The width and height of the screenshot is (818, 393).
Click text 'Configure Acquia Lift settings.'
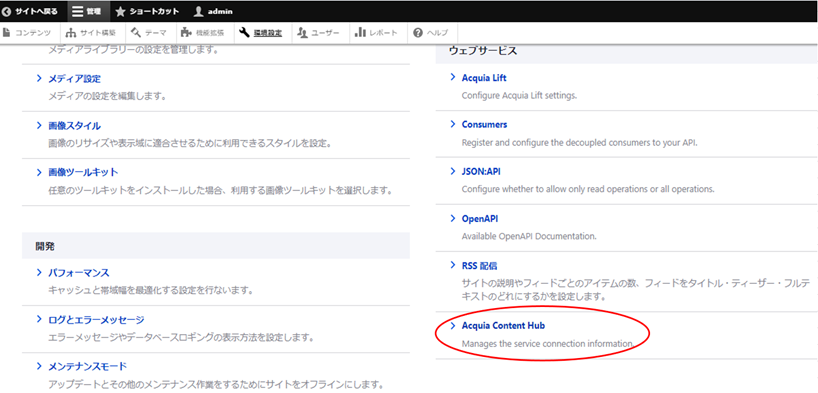point(519,96)
